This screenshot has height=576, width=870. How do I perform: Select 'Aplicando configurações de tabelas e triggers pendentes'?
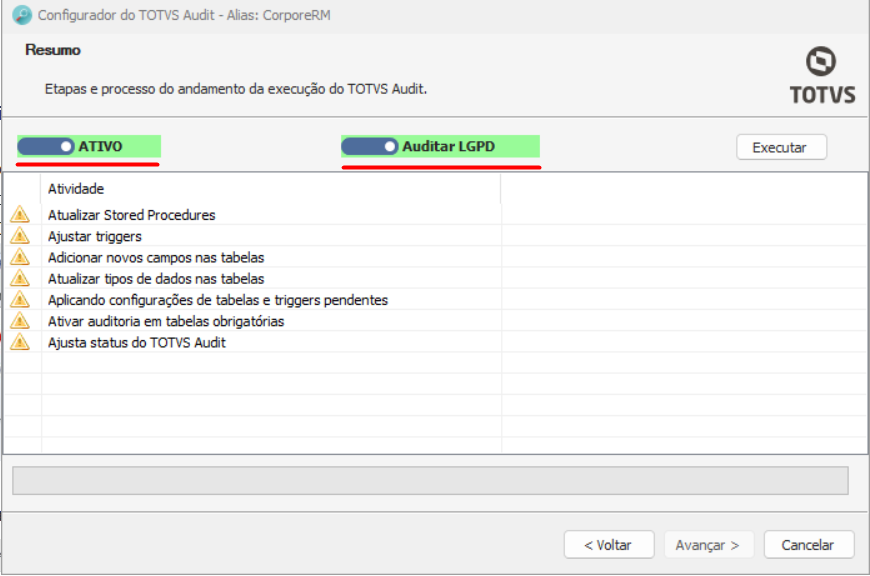(436, 300)
